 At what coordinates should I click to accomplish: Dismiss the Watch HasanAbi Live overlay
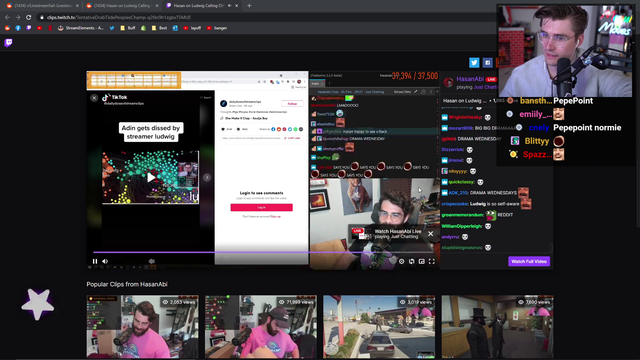[430, 234]
